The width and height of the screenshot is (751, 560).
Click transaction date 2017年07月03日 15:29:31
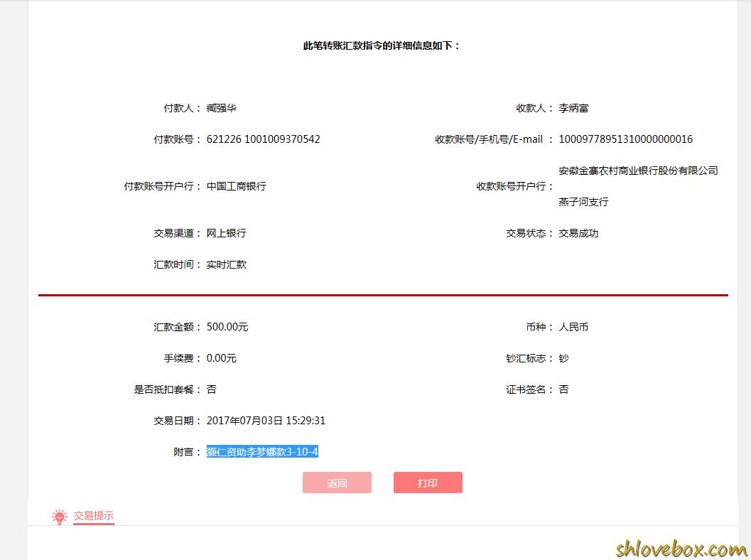(x=266, y=421)
